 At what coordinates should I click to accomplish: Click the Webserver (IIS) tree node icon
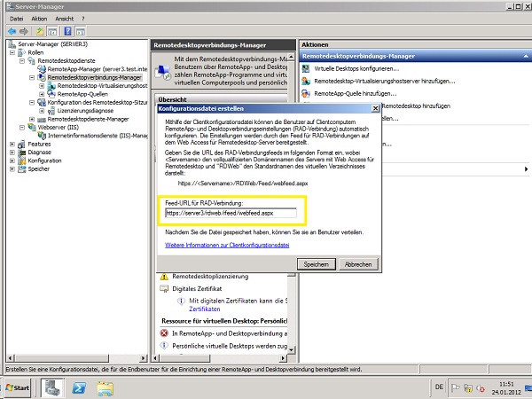(x=32, y=127)
